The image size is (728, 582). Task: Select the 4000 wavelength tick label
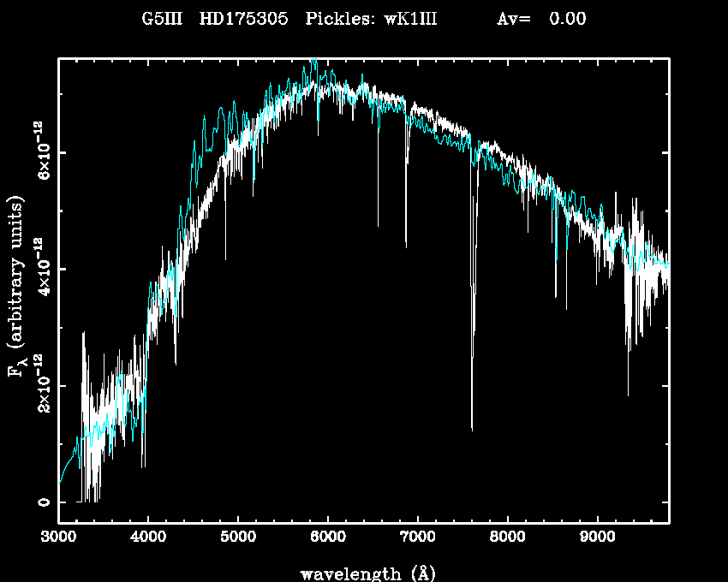[148, 538]
